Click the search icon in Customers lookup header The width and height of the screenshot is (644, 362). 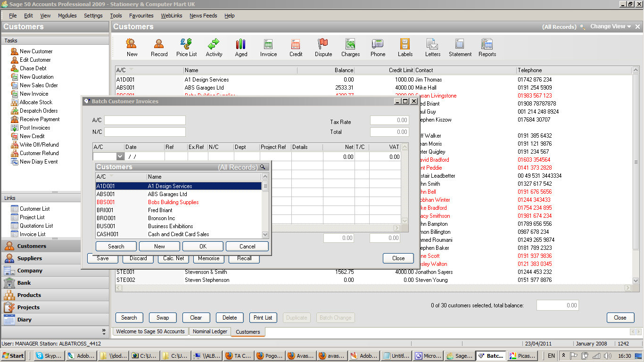click(263, 167)
